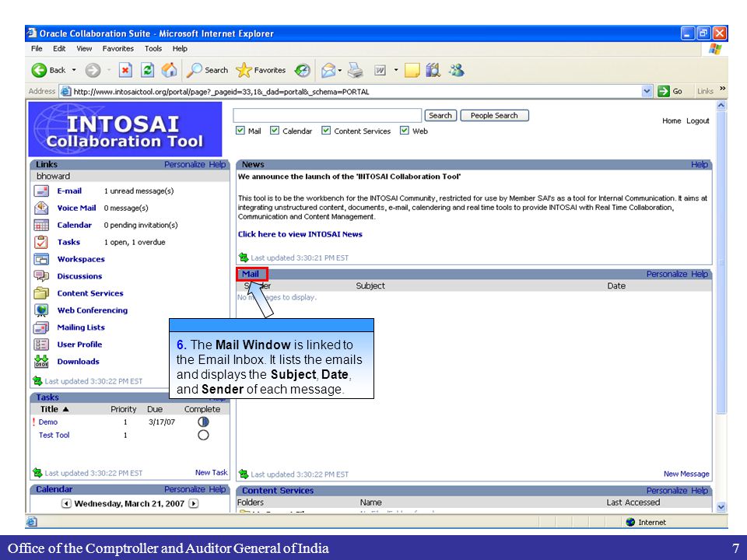Image resolution: width=747 pixels, height=560 pixels.
Task: Click the Discuss notepad icon in toolbar
Action: [x=412, y=71]
